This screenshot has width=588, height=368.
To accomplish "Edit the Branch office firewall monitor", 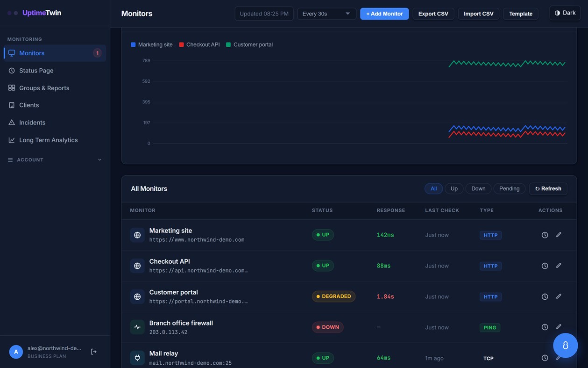I will pyautogui.click(x=559, y=327).
